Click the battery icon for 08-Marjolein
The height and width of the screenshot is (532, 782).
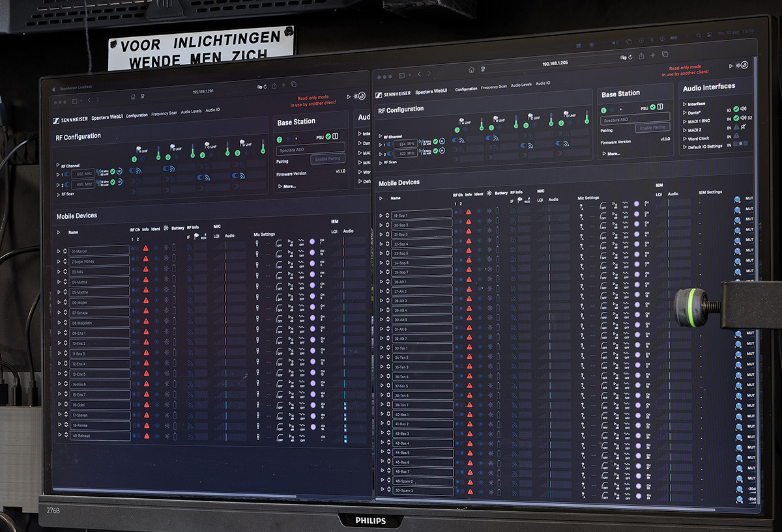point(174,322)
